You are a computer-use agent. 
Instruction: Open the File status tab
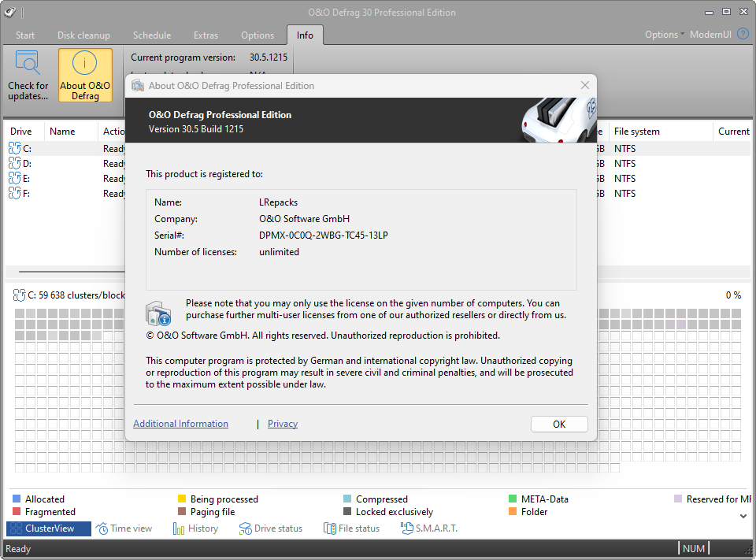pos(351,528)
